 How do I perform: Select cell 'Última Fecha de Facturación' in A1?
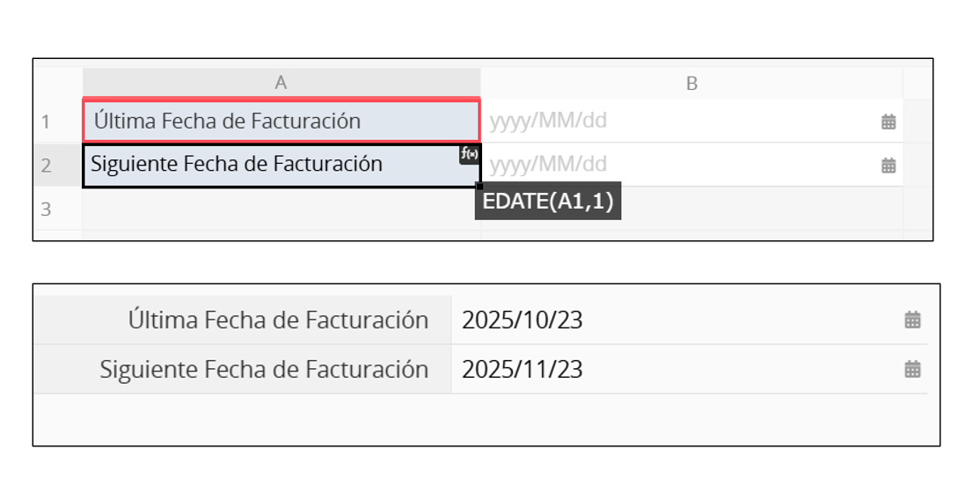[281, 121]
